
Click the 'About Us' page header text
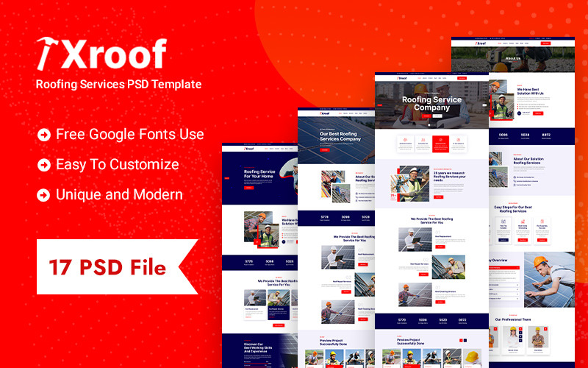[512, 58]
